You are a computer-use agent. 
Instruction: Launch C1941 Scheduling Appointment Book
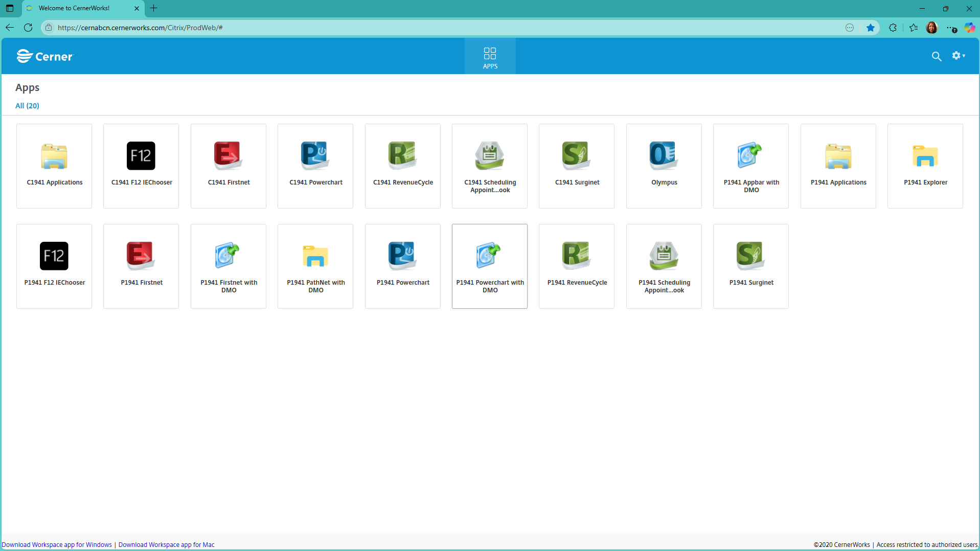(x=490, y=166)
